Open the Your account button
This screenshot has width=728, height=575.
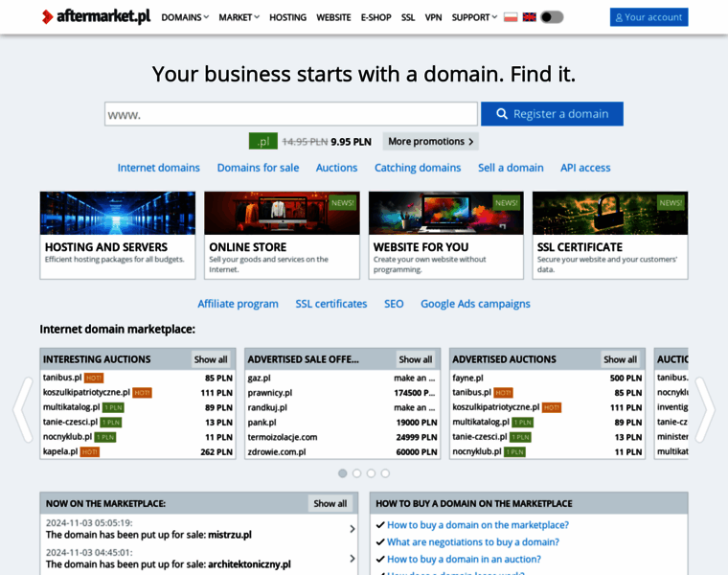tap(648, 17)
